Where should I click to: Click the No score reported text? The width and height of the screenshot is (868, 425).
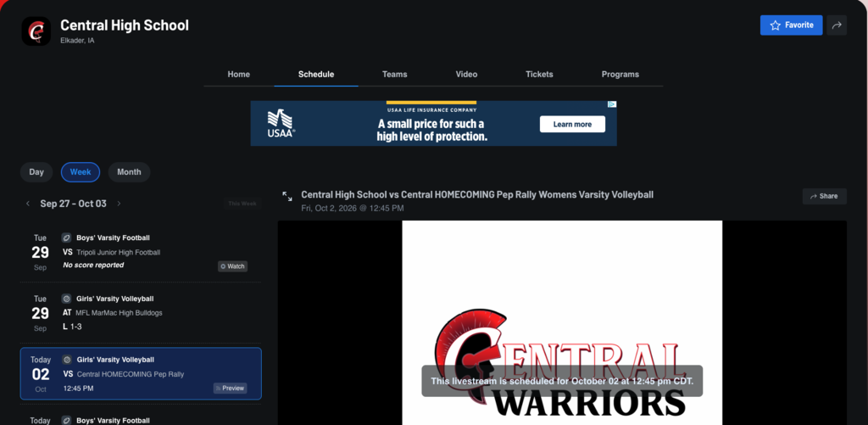point(93,266)
